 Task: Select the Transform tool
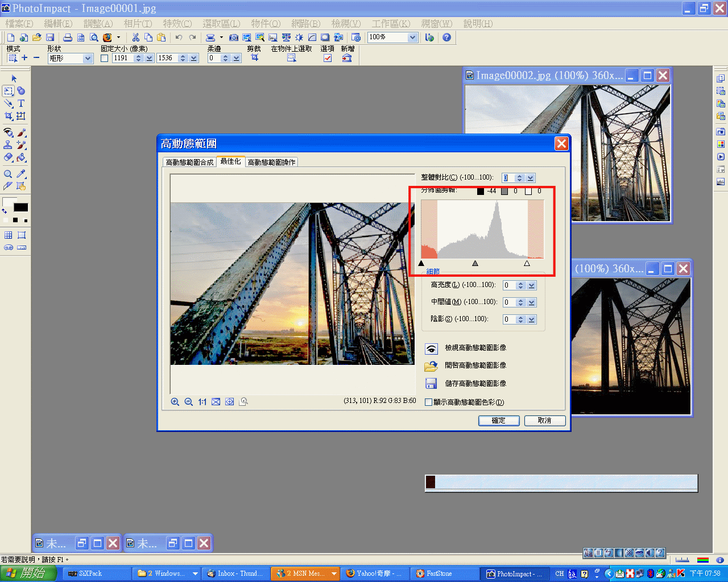[21, 116]
